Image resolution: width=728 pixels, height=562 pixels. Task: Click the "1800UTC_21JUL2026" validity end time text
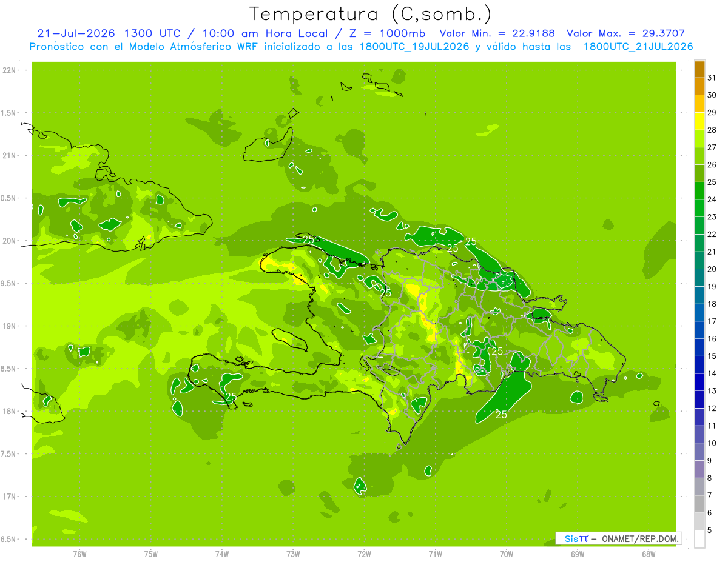click(639, 47)
